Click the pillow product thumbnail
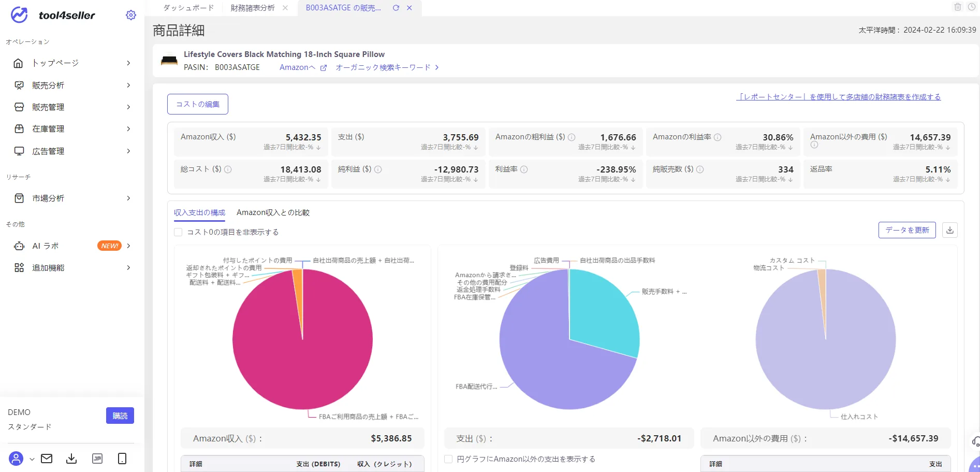 click(x=169, y=61)
